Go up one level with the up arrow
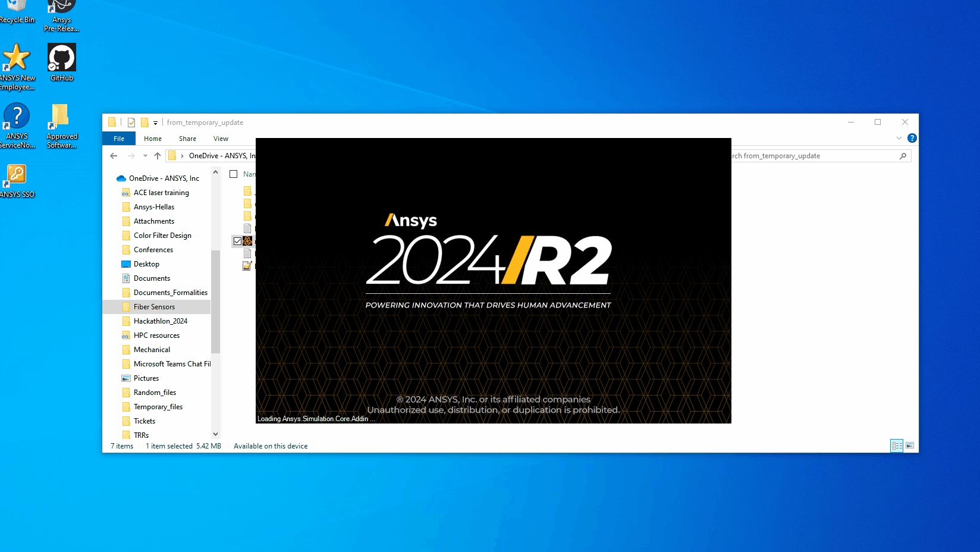 click(158, 156)
